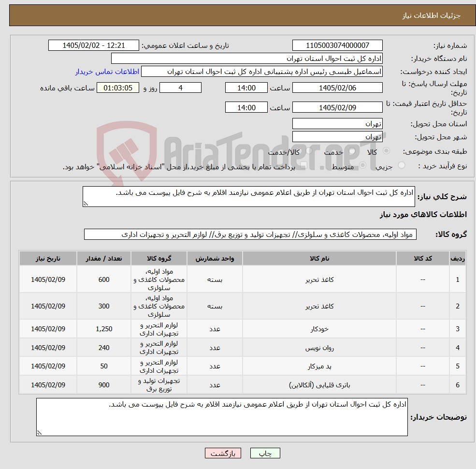Select the کالا radio button
This screenshot has height=469, width=476.
click(x=386, y=151)
